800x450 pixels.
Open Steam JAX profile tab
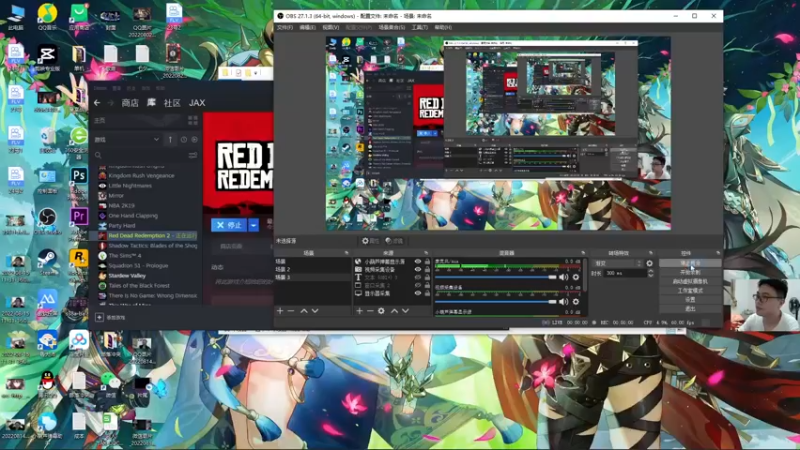pos(197,103)
